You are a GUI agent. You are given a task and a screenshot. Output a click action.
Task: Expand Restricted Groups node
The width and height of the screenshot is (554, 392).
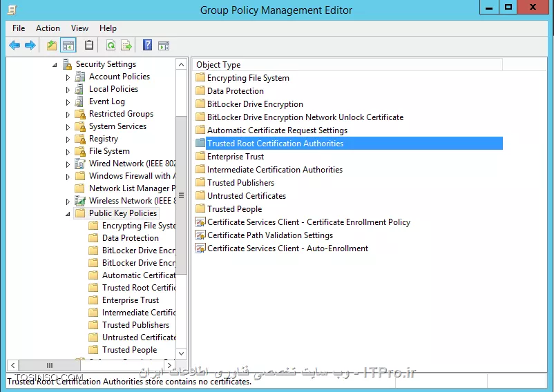click(68, 115)
